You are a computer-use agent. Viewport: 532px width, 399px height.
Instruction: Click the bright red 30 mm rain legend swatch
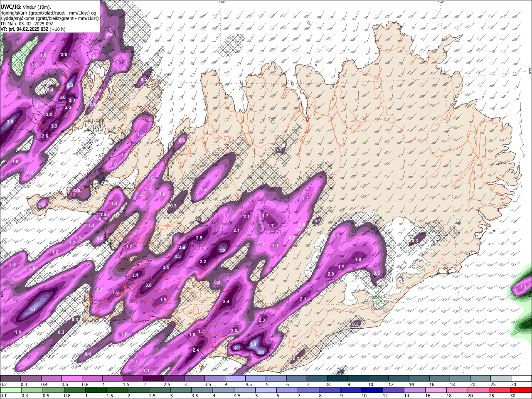pyautogui.click(x=521, y=390)
